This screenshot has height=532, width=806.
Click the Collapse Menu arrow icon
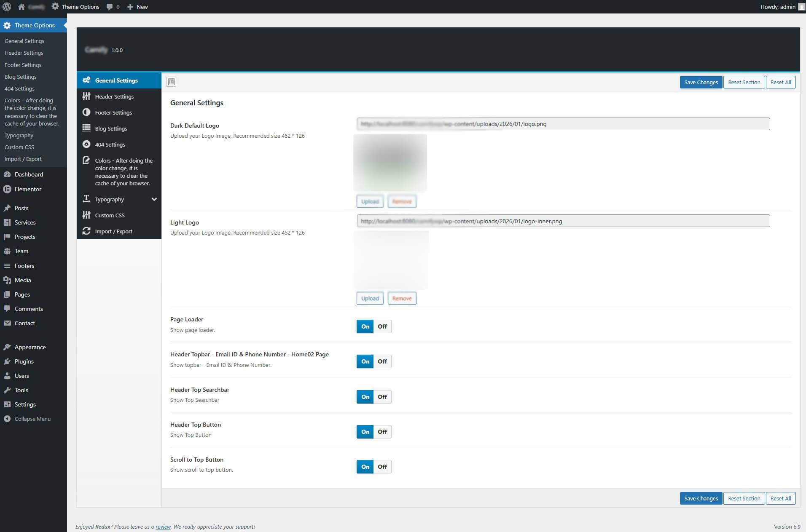[7, 419]
